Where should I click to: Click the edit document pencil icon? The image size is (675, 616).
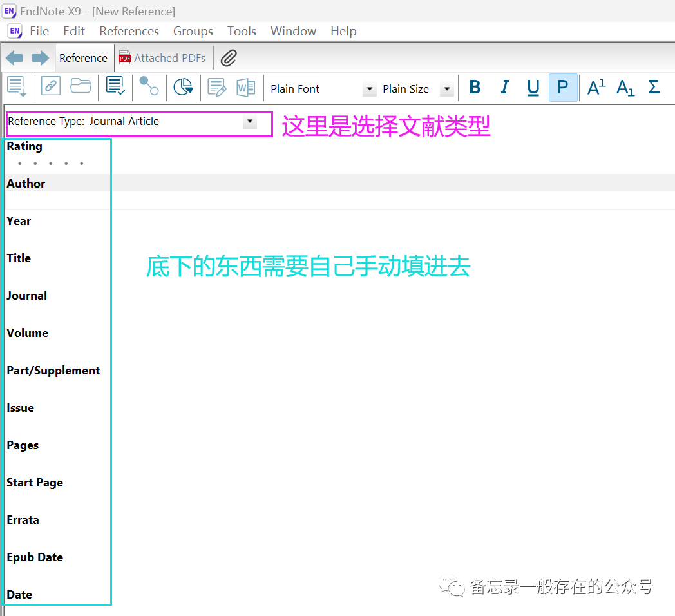click(x=216, y=87)
